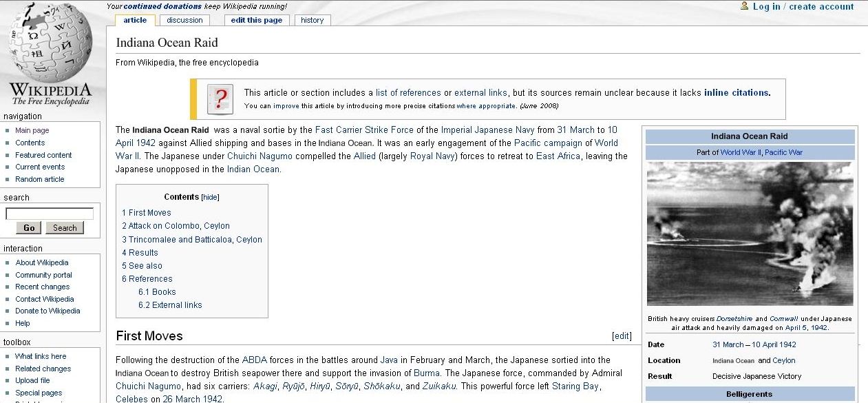Open About Wikipedia link
The image size is (868, 403).
[42, 262]
